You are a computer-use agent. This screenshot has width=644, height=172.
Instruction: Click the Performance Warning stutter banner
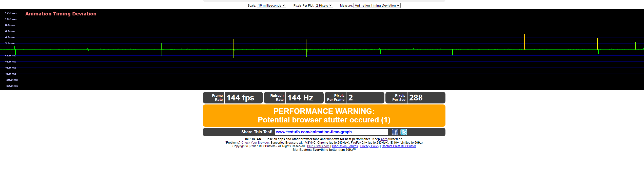coord(324,116)
